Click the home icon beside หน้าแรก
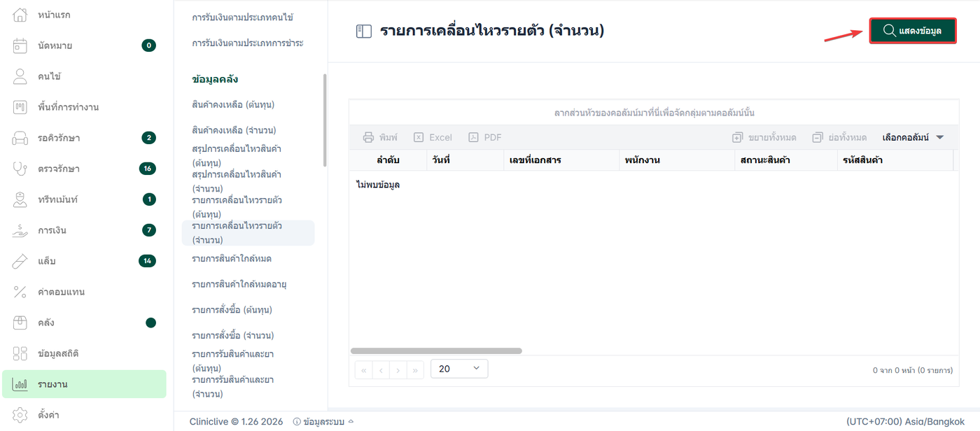 pyautogui.click(x=20, y=15)
